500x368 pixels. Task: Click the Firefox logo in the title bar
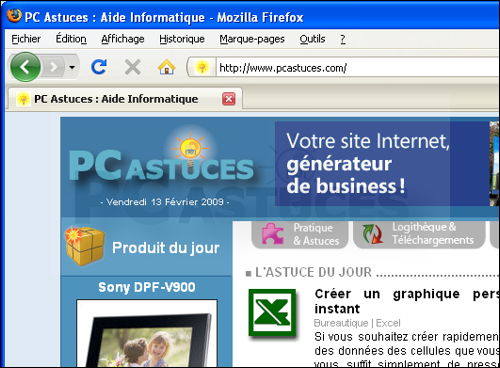[14, 16]
